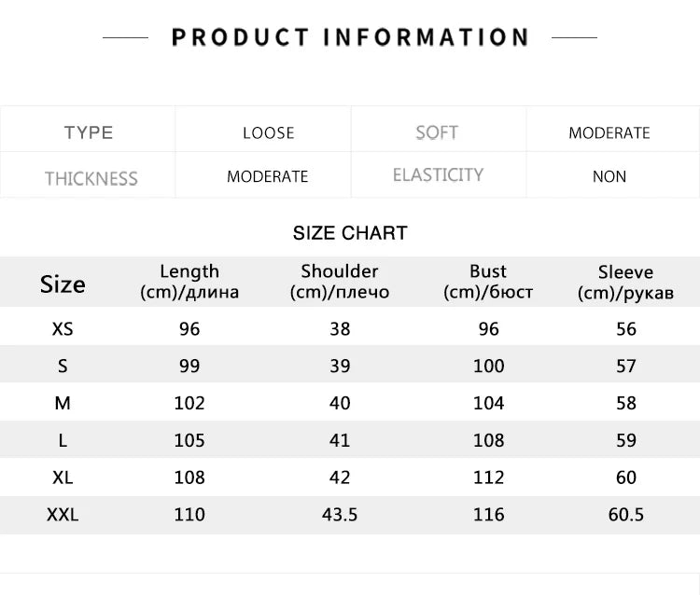700x595 pixels.
Task: Click the Sleeve (cm) column header
Action: [625, 283]
